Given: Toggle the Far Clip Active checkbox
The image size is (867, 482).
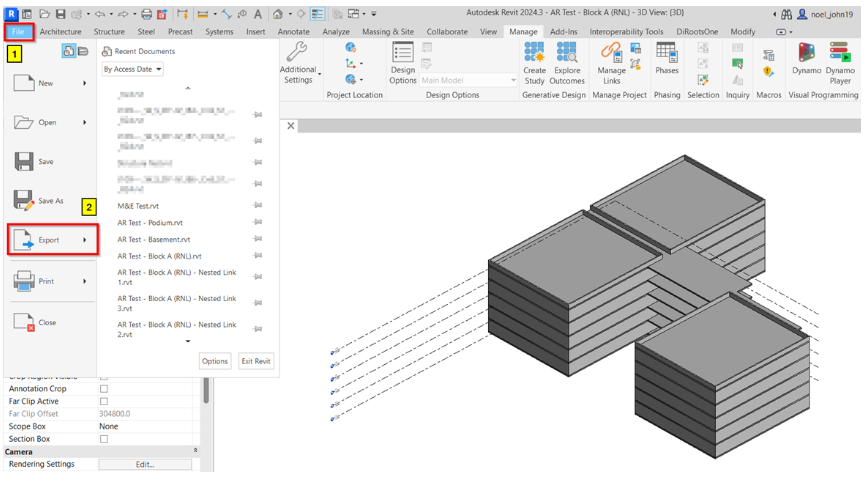Looking at the screenshot, I should [x=104, y=401].
